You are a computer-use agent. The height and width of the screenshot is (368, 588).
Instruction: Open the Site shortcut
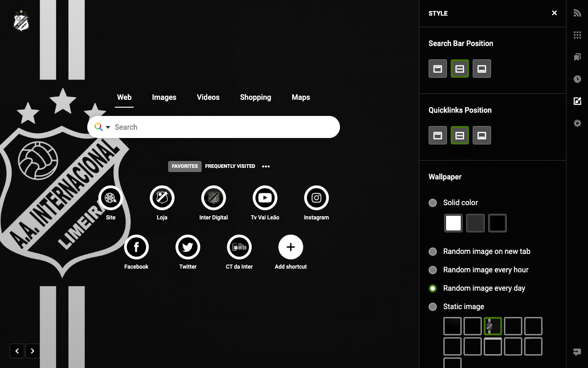111,198
